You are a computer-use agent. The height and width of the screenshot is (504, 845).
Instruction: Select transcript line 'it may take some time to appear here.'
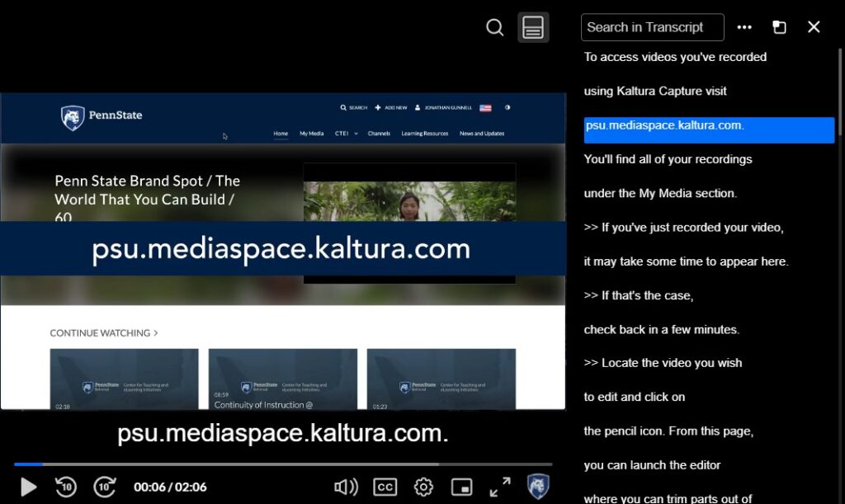pos(686,261)
